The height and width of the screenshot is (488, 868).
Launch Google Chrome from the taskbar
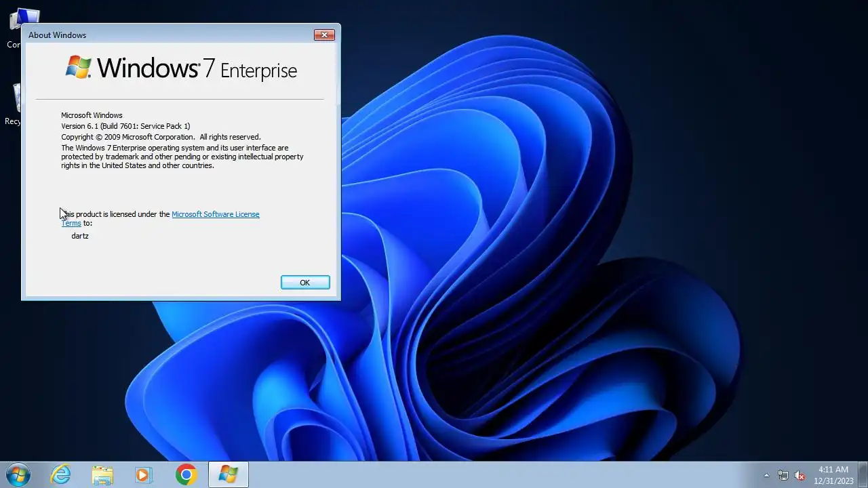tap(186, 474)
